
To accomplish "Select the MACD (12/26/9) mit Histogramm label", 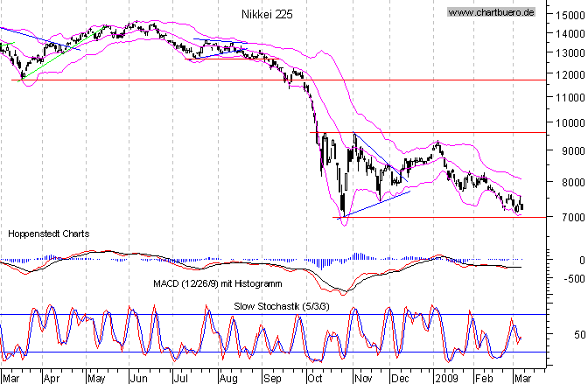I will pos(218,283).
